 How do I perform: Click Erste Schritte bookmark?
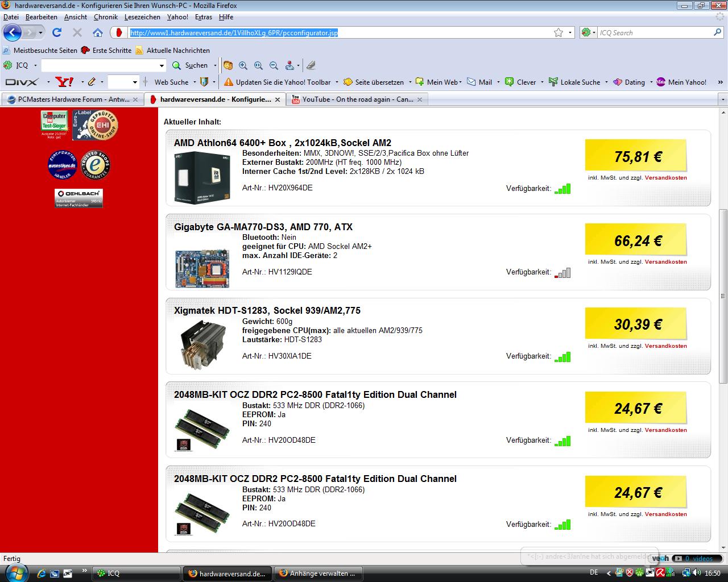[x=106, y=50]
